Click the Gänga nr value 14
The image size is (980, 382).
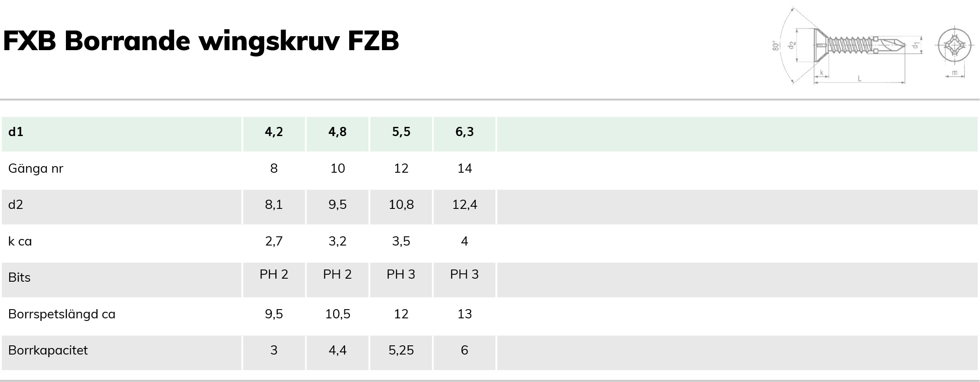point(464,168)
